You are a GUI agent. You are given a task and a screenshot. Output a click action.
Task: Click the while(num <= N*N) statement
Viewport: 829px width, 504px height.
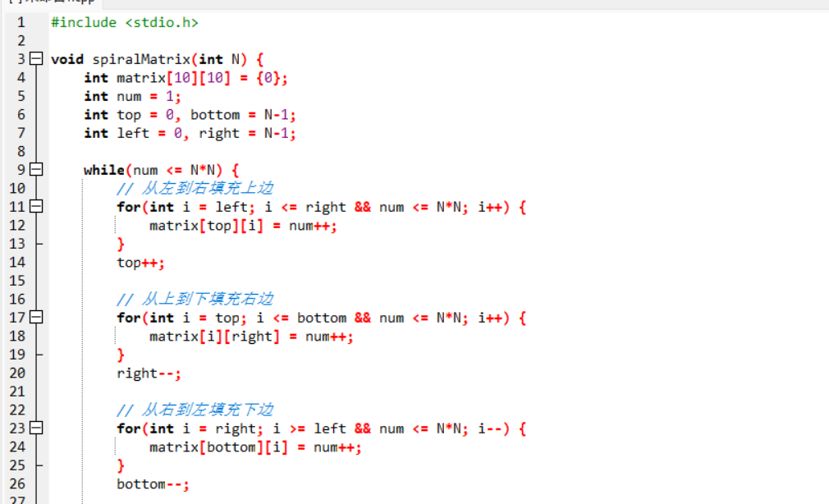(161, 170)
